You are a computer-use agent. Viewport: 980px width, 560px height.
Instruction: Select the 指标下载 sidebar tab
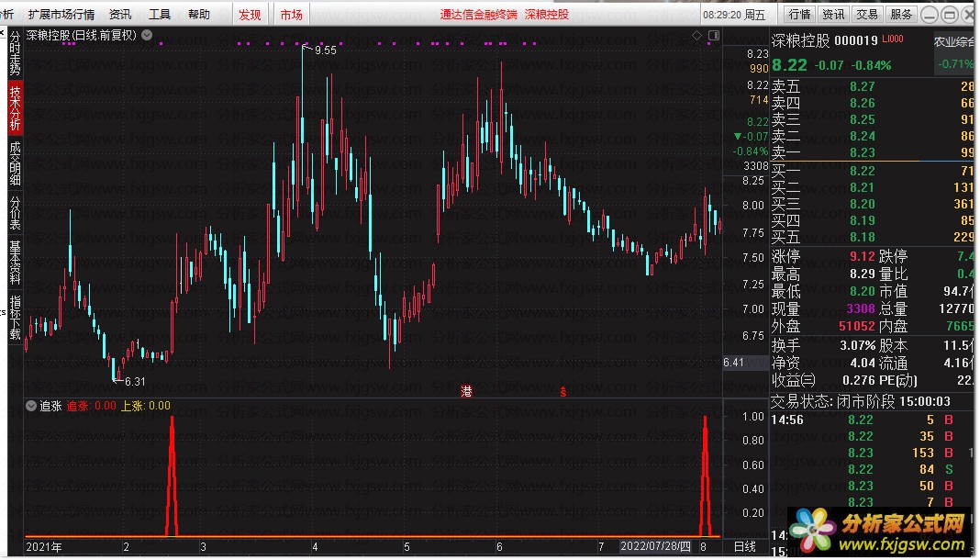pyautogui.click(x=15, y=318)
